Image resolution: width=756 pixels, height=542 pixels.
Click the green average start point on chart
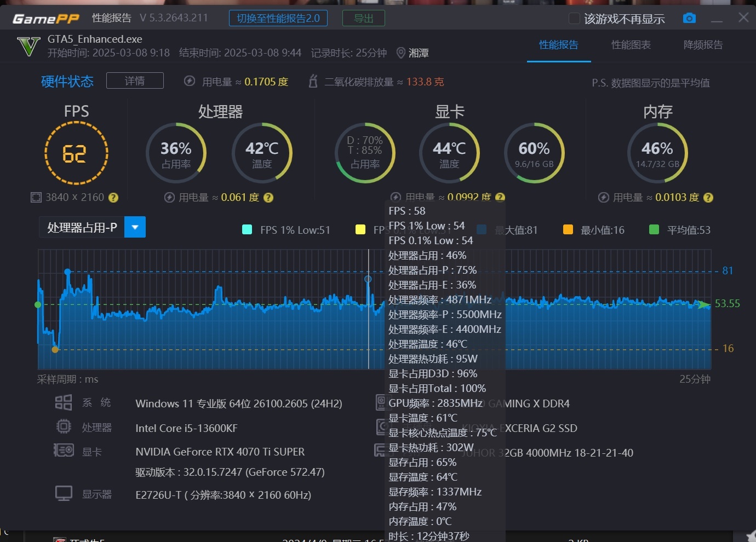point(38,304)
